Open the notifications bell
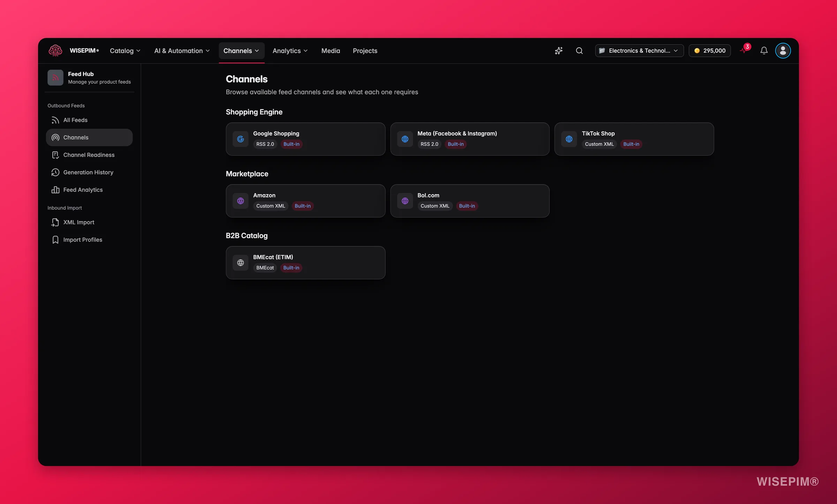Image resolution: width=837 pixels, height=504 pixels. coord(764,51)
